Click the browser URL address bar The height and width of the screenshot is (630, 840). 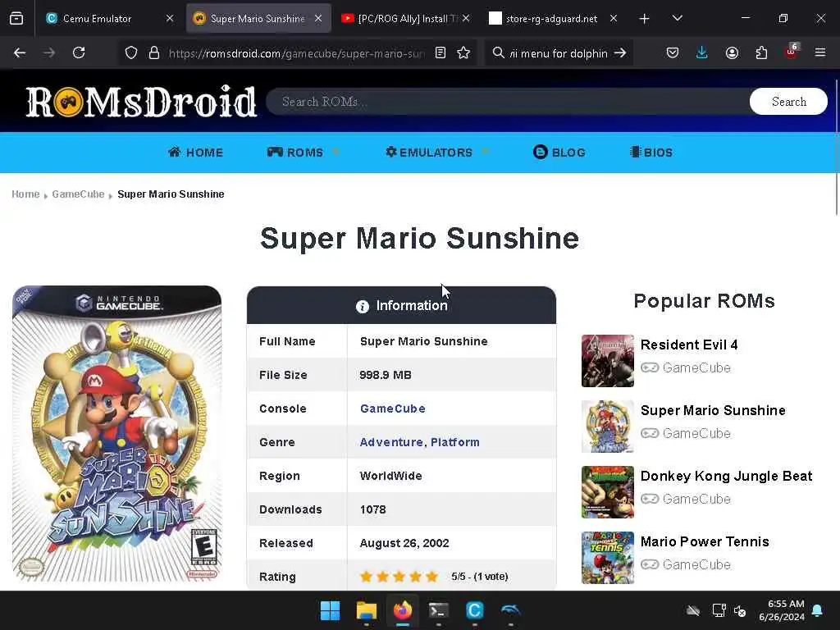pos(296,53)
